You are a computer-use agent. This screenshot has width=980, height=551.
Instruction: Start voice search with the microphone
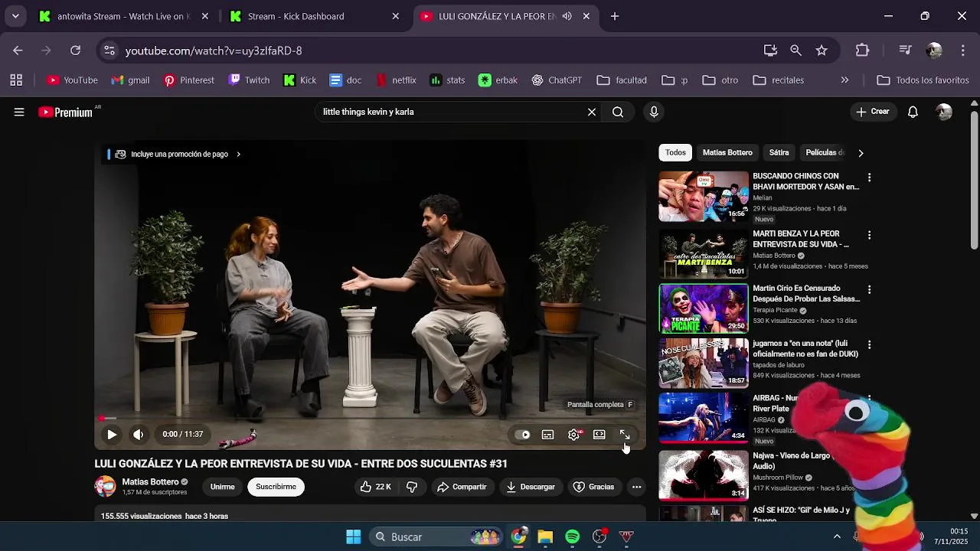[x=654, y=112]
